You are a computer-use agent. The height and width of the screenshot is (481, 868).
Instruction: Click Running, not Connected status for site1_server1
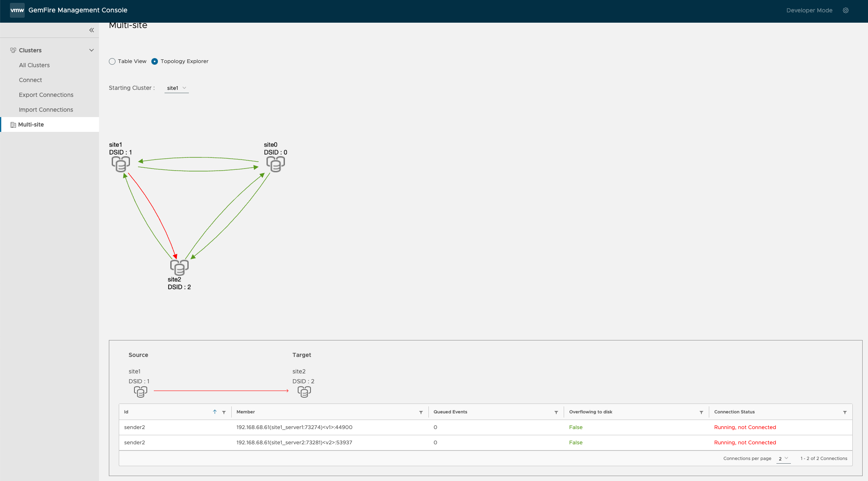pos(745,427)
